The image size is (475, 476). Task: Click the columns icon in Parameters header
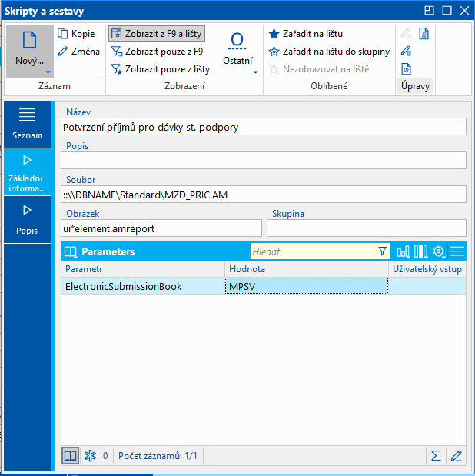coord(421,251)
